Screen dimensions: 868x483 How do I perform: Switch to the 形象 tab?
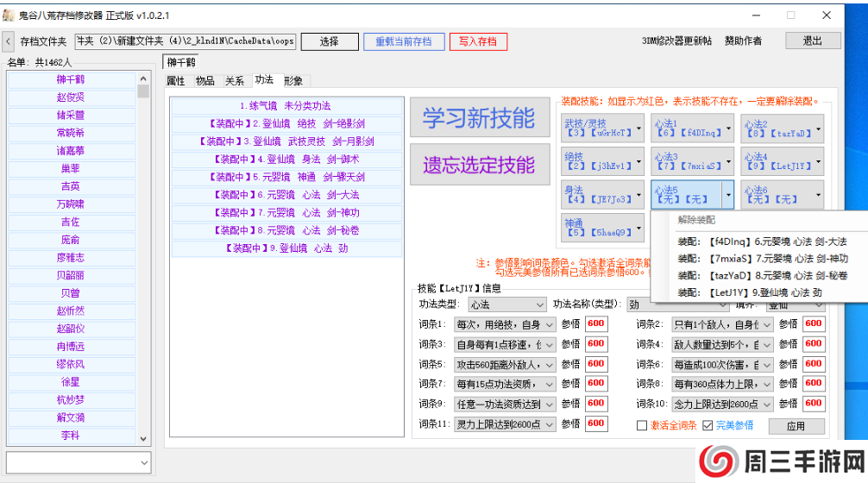[293, 81]
